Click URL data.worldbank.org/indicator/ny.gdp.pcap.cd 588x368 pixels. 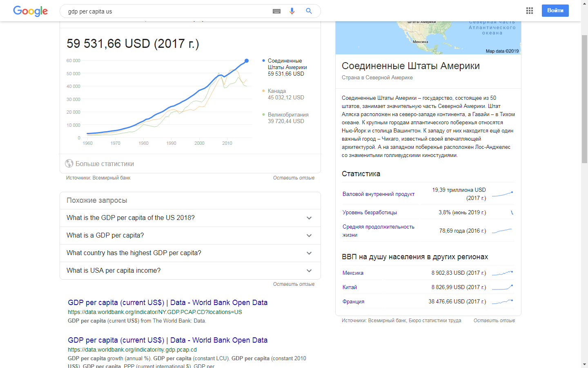[132, 350]
